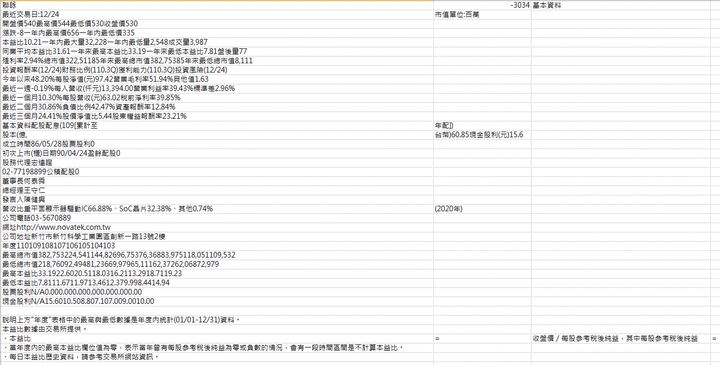Screen dimensions: 720x365
Task: Click the 現金股利N/A15.60 row cell
Action: [x=217, y=301]
